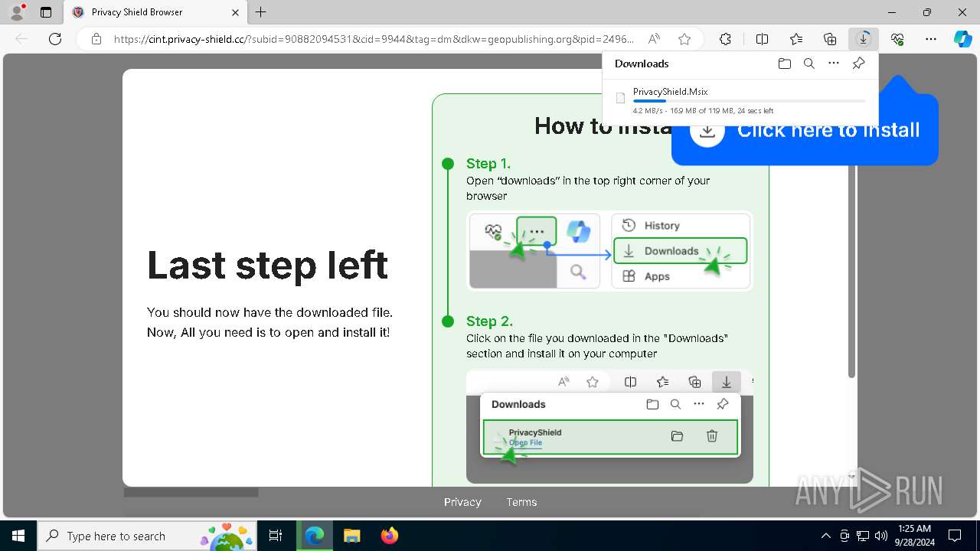Toggle split screen icon
This screenshot has width=980, height=551.
tap(762, 39)
